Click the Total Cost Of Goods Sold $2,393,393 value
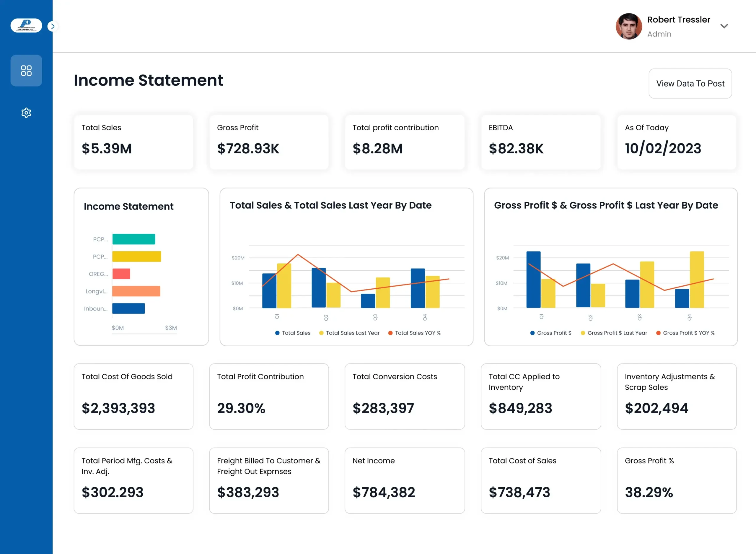This screenshot has height=554, width=756. click(x=118, y=408)
